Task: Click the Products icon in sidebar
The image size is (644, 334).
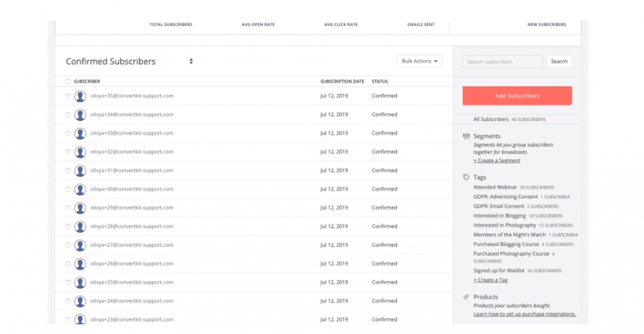Action: [x=466, y=297]
